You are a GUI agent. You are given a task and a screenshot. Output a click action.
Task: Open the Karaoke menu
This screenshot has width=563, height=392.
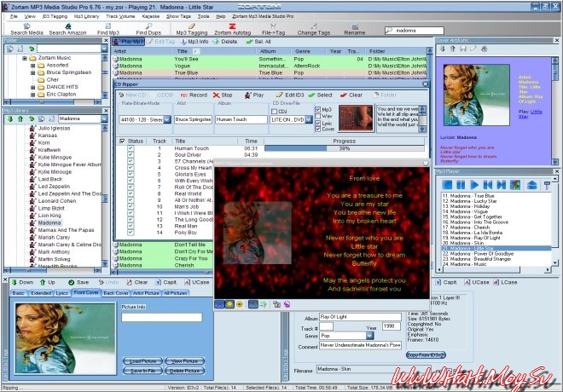click(151, 16)
